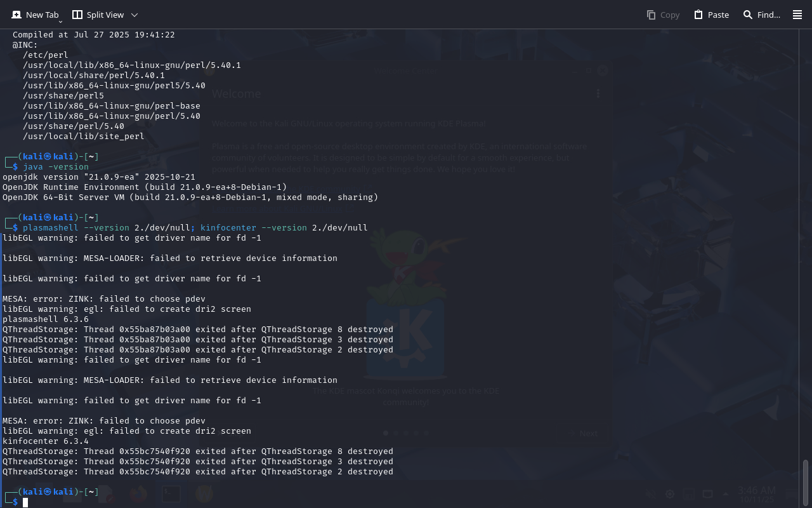Click the cursor at the bottom prompt
This screenshot has height=508, width=812.
point(25,502)
